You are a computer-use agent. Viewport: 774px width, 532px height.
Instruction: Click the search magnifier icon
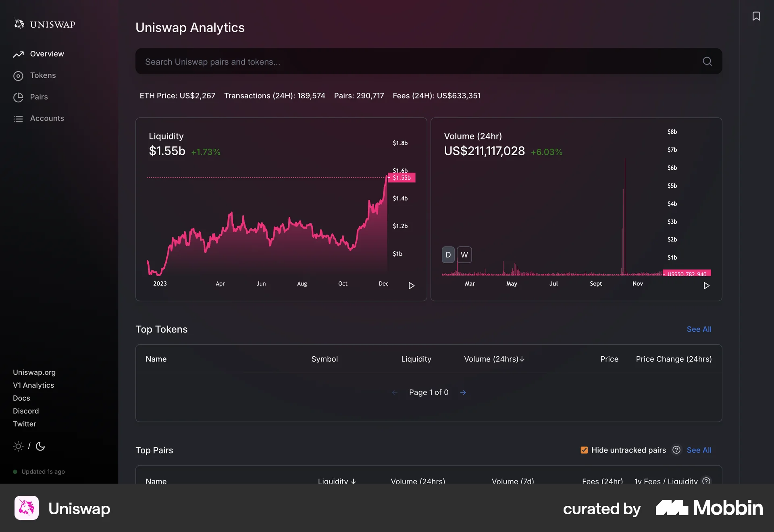[707, 62]
